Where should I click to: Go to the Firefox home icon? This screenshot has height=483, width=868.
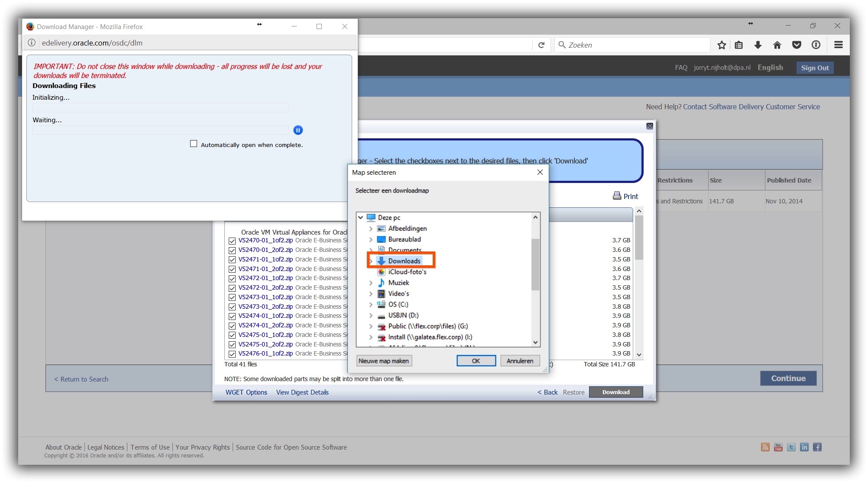(777, 45)
